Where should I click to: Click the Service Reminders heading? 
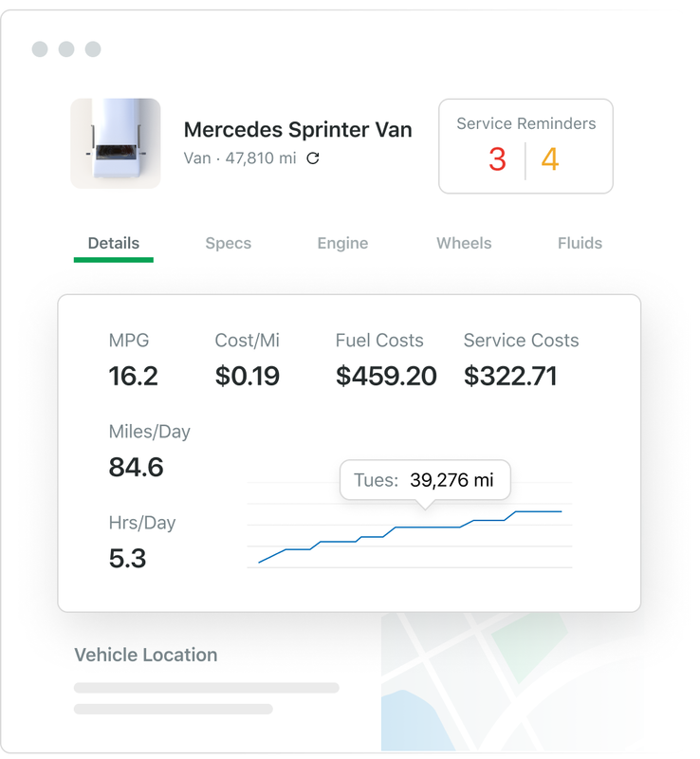526,123
